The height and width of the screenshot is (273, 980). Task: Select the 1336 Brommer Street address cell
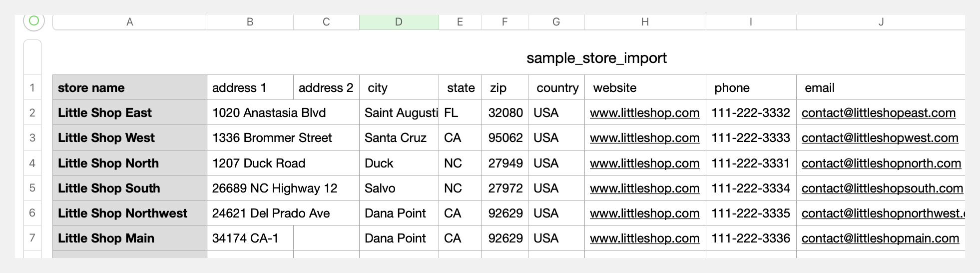[272, 138]
